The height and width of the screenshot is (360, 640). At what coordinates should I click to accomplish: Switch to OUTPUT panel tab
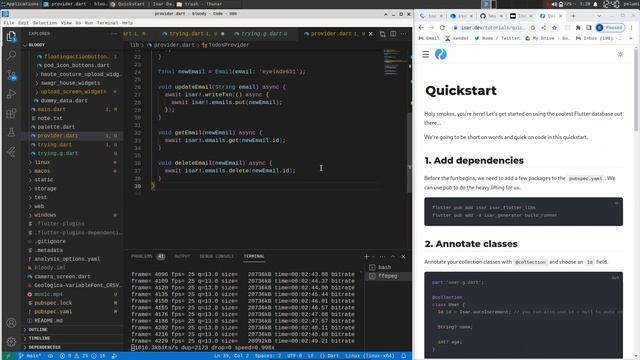tap(182, 256)
